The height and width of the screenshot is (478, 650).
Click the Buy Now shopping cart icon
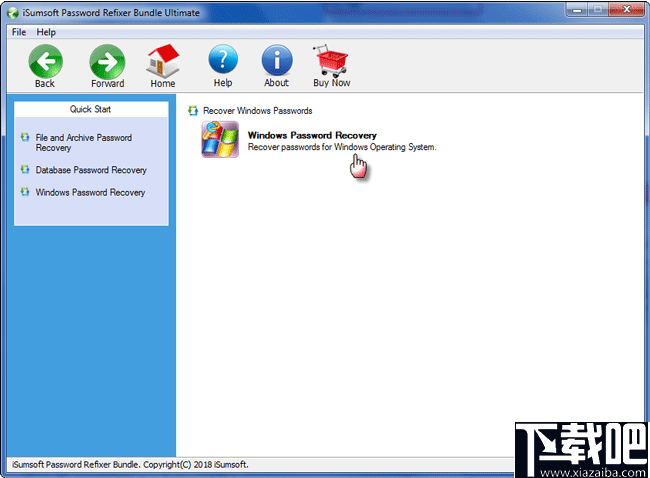pos(331,61)
